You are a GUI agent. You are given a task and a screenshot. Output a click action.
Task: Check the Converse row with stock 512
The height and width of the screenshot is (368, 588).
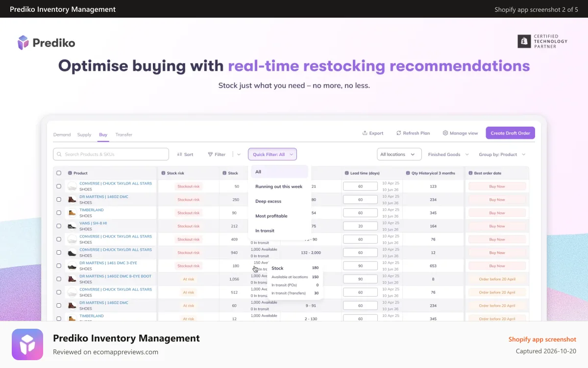click(59, 292)
